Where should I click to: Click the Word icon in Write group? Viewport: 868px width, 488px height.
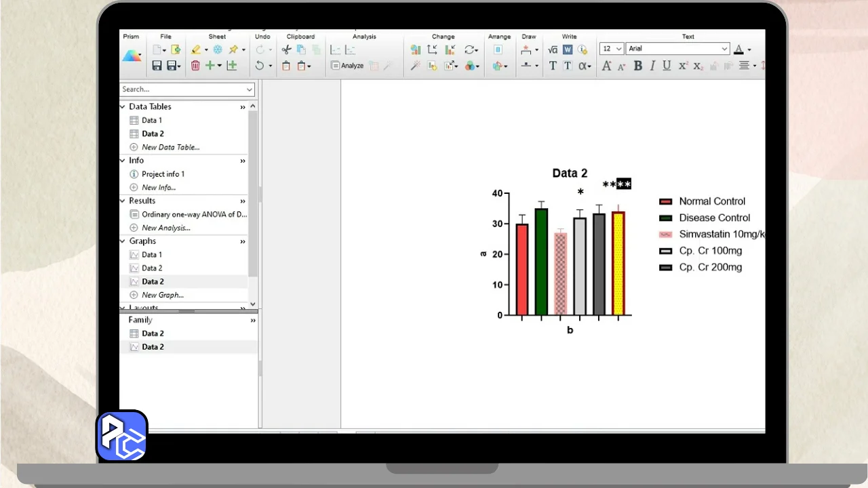tap(568, 49)
